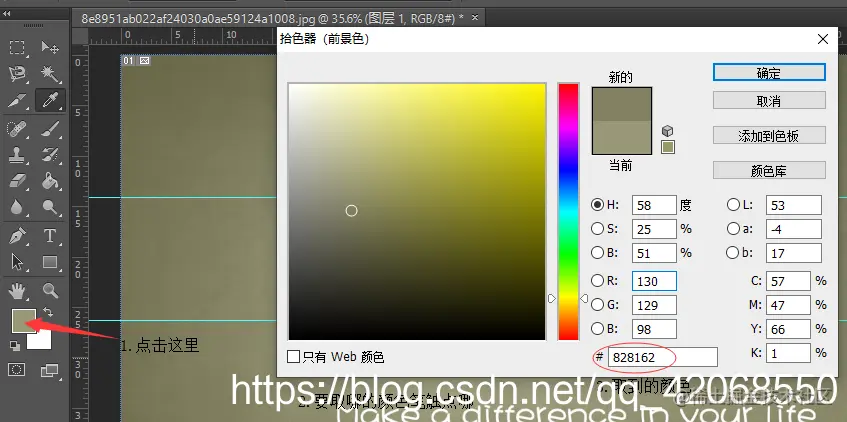The height and width of the screenshot is (422, 847).
Task: Select the Blur drop tool
Action: (17, 207)
